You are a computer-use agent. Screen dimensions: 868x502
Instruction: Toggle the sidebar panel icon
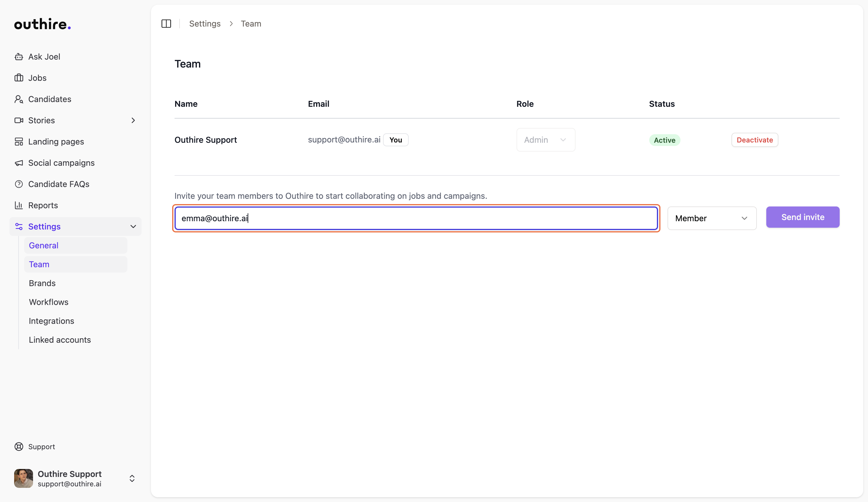click(x=166, y=23)
